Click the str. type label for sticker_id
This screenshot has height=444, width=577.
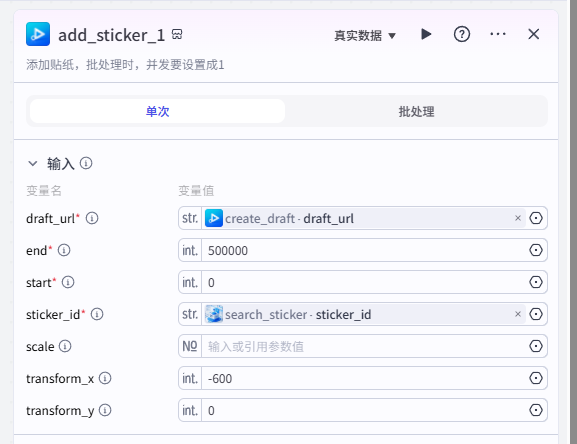pyautogui.click(x=190, y=314)
